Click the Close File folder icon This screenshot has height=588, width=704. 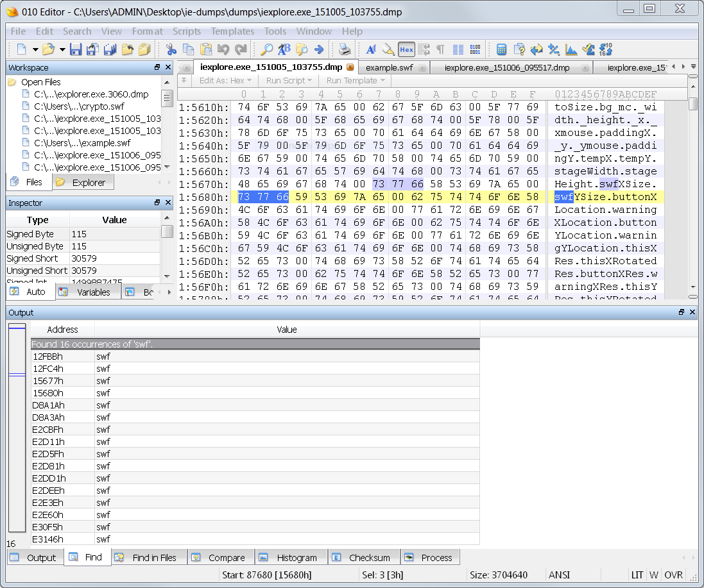click(128, 49)
